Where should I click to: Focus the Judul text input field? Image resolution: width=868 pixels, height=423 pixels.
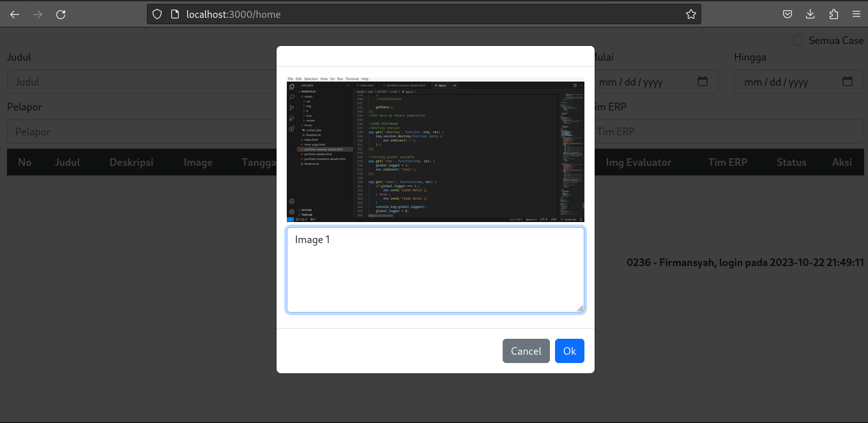click(141, 82)
